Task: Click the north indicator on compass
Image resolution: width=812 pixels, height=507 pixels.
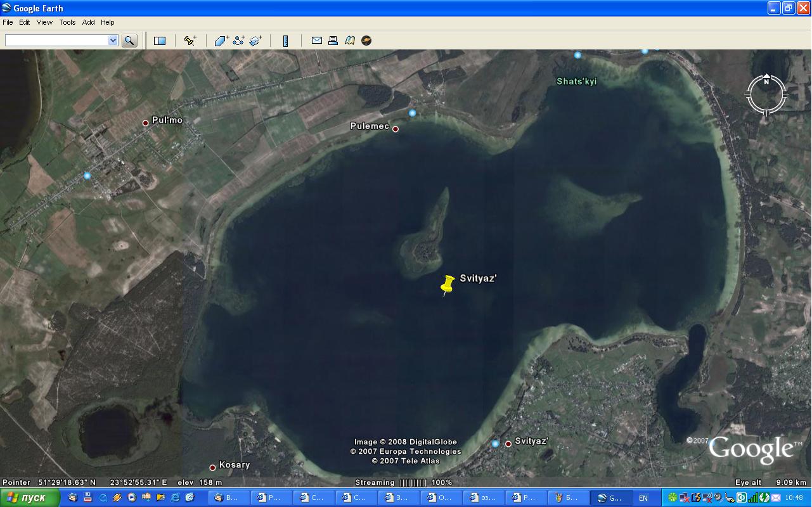Action: (x=766, y=80)
